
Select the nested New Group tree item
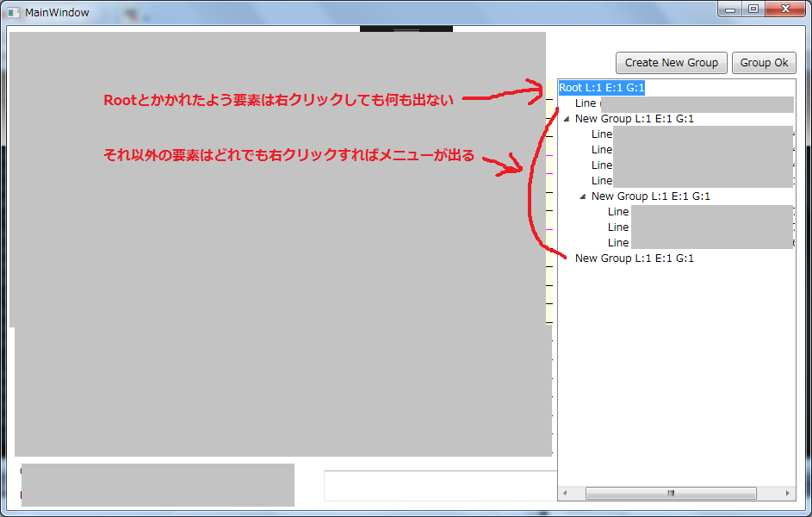pyautogui.click(x=650, y=196)
